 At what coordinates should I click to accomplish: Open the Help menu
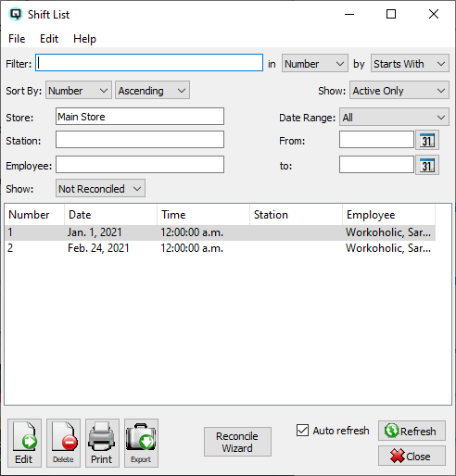pyautogui.click(x=84, y=39)
